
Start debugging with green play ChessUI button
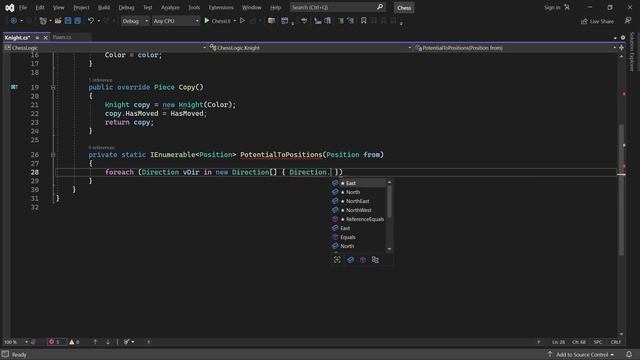[x=218, y=21]
